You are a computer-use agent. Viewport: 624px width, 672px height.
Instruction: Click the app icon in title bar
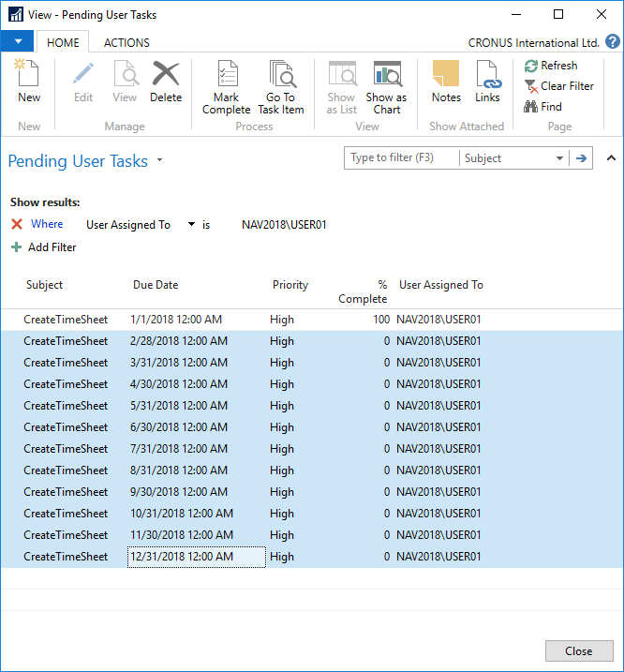[x=16, y=15]
